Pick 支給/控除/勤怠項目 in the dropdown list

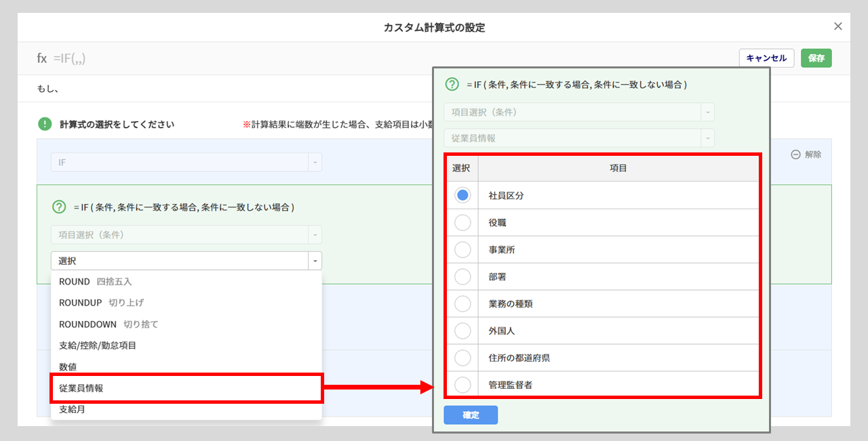coord(98,345)
